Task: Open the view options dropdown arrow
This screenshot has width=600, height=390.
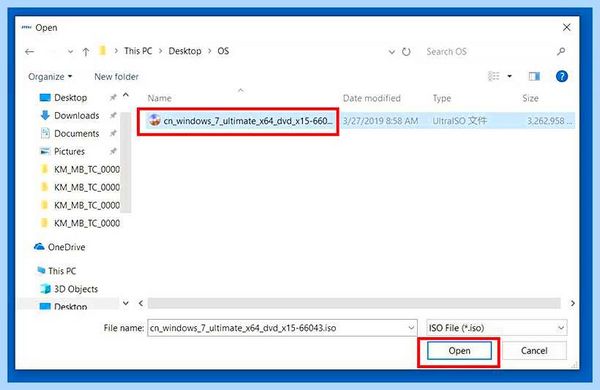Action: 509,76
